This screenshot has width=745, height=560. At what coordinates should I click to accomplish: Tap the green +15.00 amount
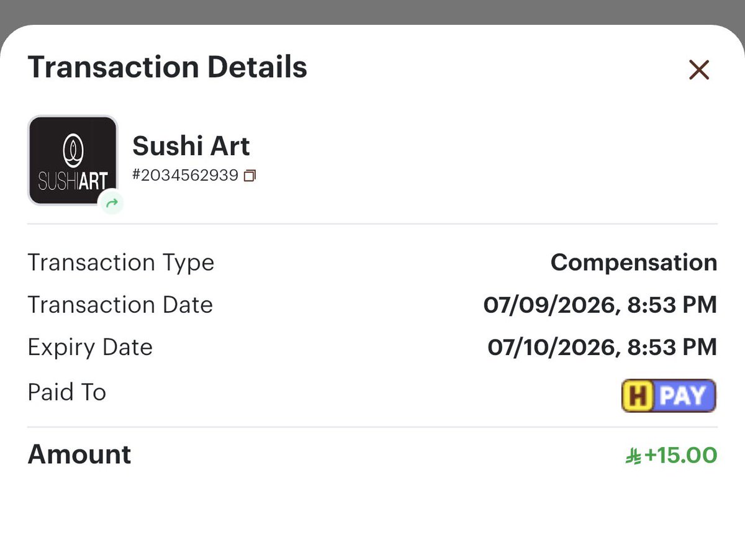click(681, 455)
